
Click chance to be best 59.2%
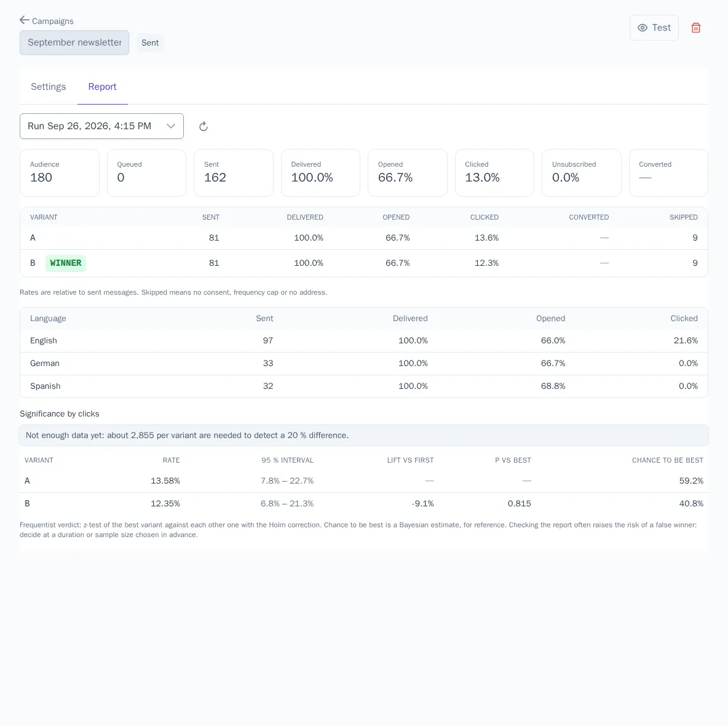pyautogui.click(x=691, y=481)
